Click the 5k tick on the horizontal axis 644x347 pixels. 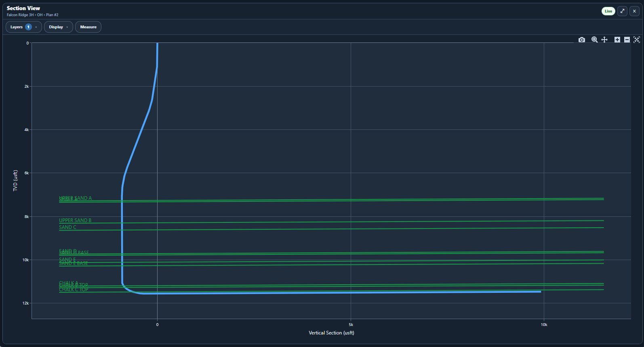351,325
